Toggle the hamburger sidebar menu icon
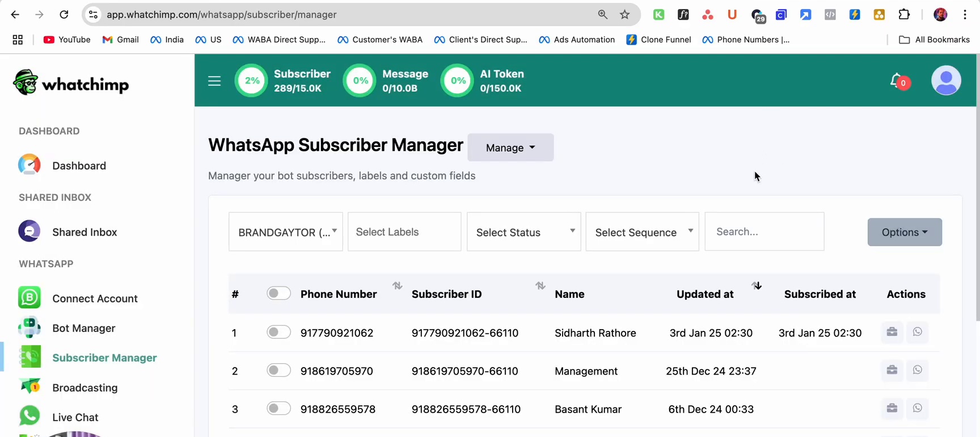 point(214,81)
